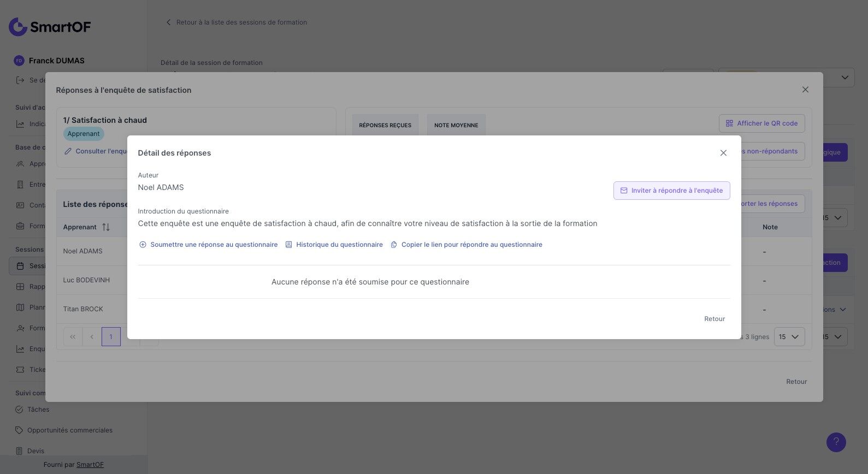Select page 1 in pagination
This screenshot has width=868, height=474.
111,337
